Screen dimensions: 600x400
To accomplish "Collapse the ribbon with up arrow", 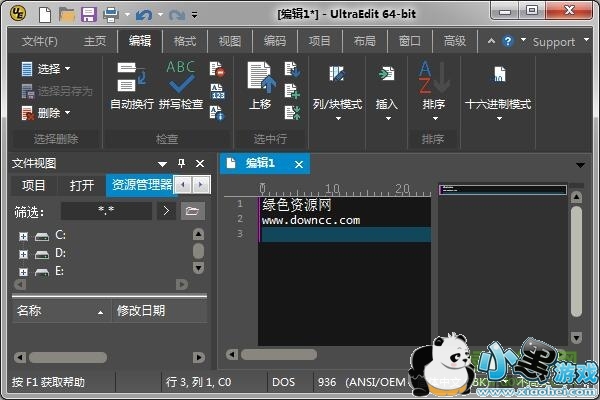I will pos(491,41).
